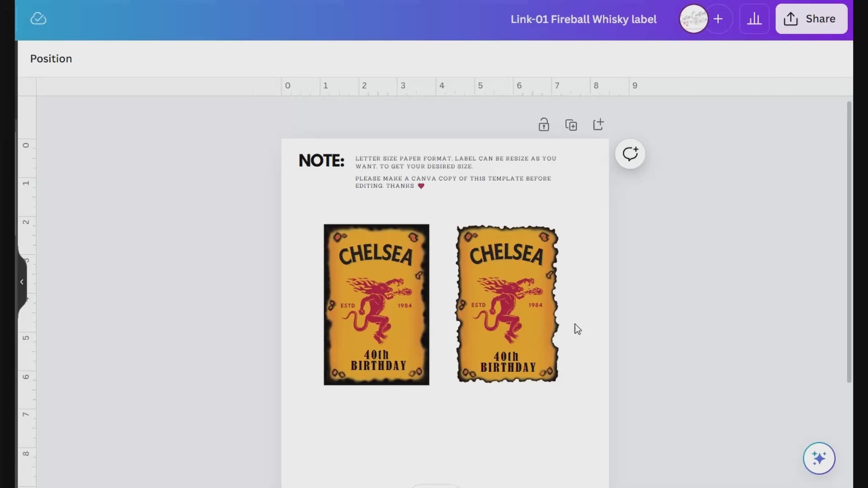This screenshot has width=868, height=488.
Task: Add a new page with the add-page icon
Action: click(598, 125)
